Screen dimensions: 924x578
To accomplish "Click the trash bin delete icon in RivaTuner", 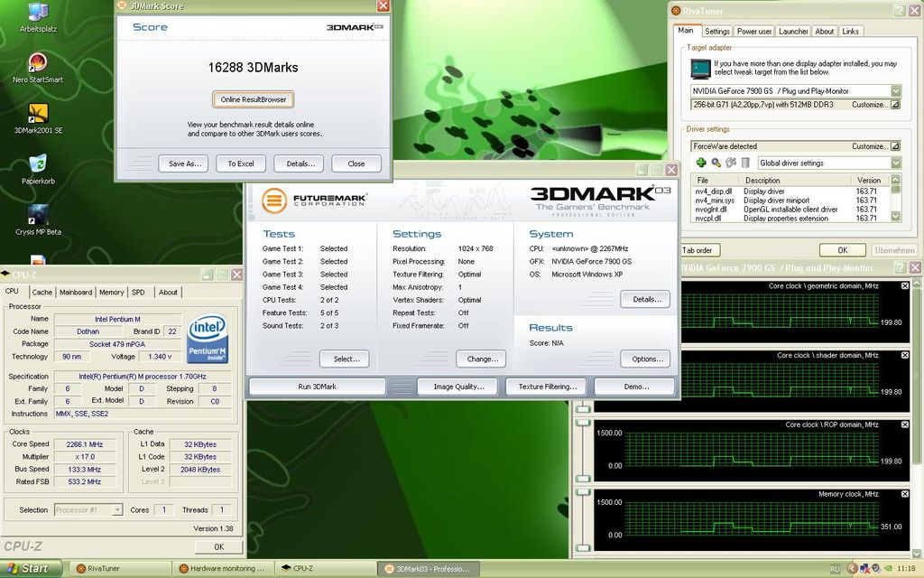I will coord(745,163).
